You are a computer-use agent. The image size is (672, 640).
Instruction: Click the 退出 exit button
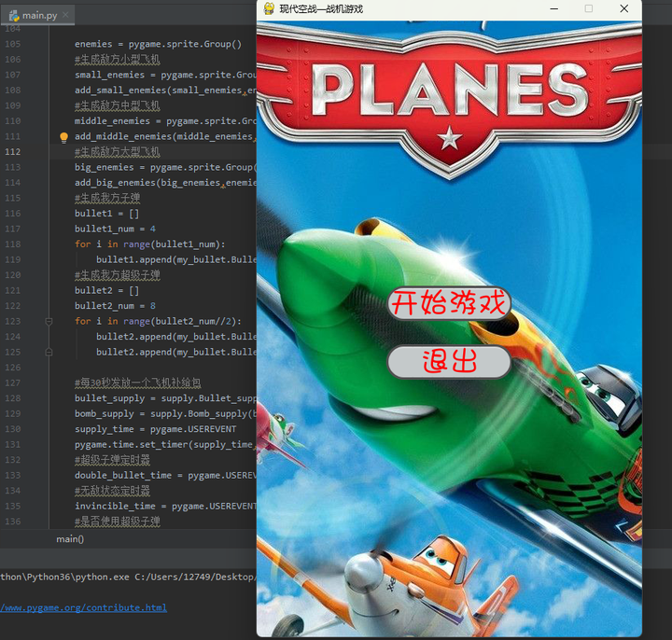pyautogui.click(x=449, y=362)
